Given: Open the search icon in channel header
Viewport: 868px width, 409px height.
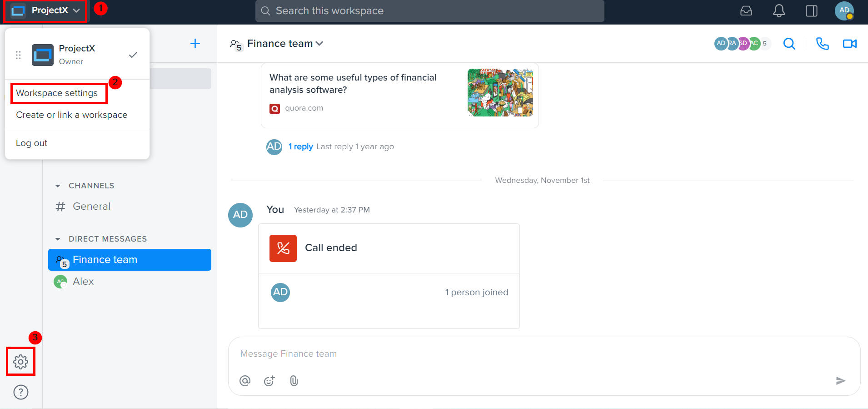Looking at the screenshot, I should click(x=789, y=44).
